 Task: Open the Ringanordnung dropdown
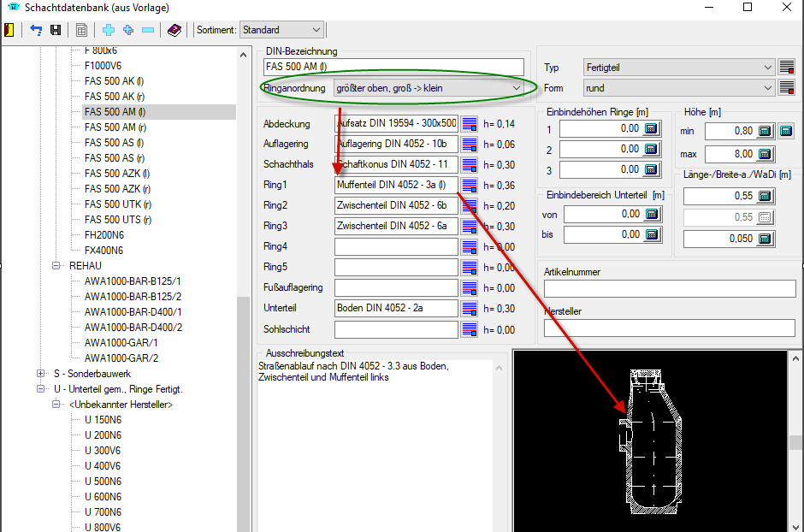[428, 88]
